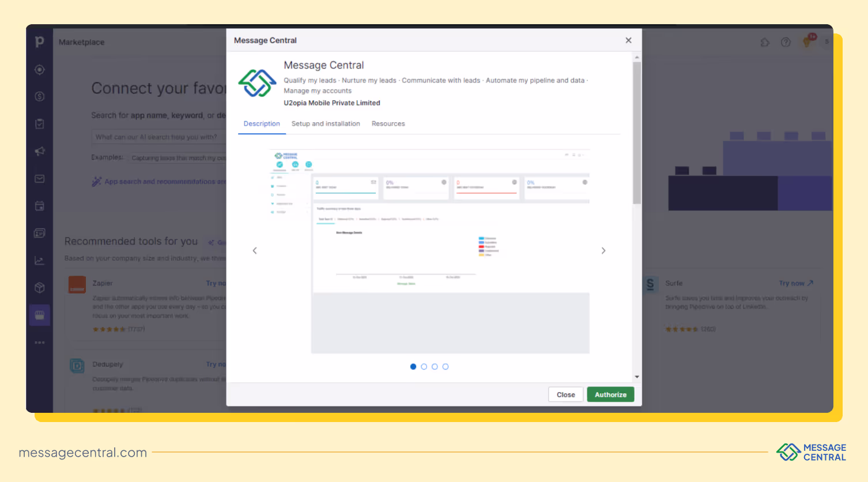
Task: Open the Insights chart icon in sidebar
Action: pos(39,261)
